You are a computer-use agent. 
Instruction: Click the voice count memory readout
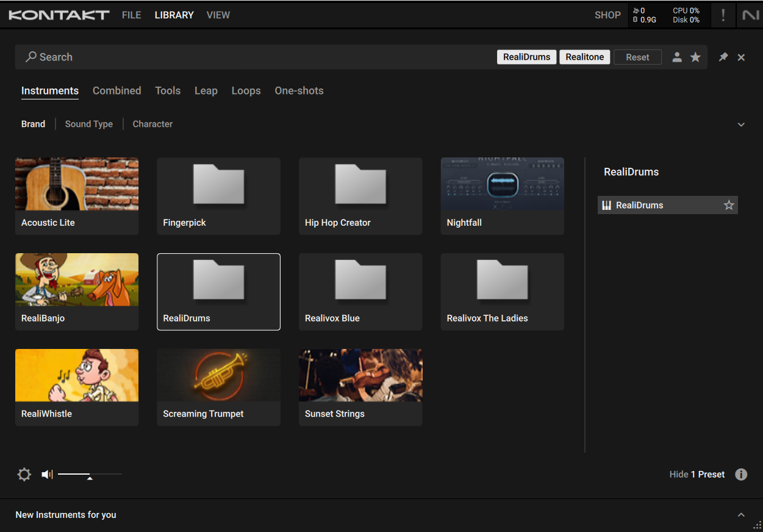tap(645, 15)
